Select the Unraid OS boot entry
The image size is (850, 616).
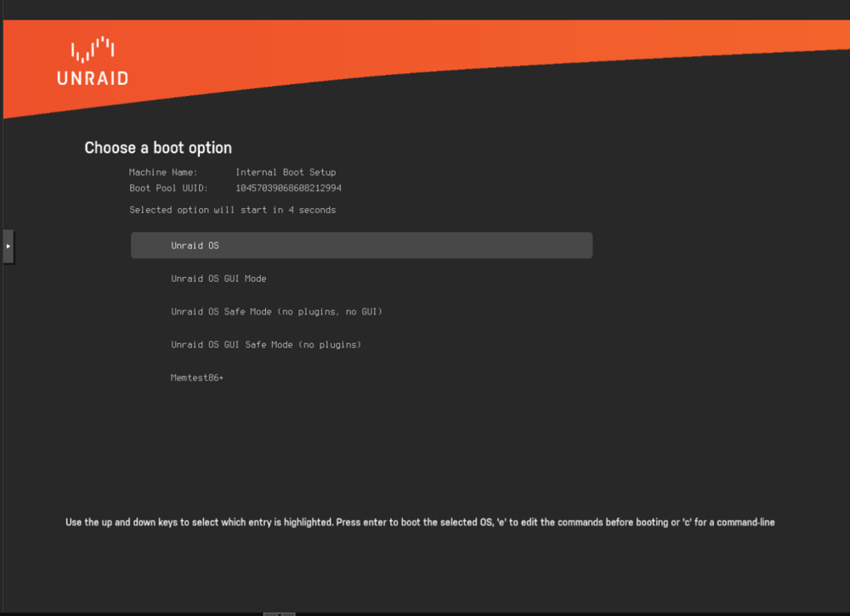point(361,246)
